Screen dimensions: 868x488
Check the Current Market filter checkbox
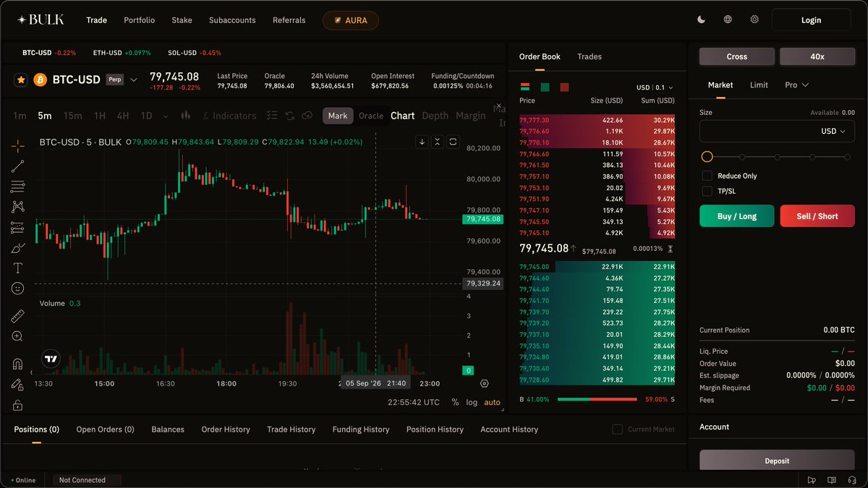coord(617,429)
